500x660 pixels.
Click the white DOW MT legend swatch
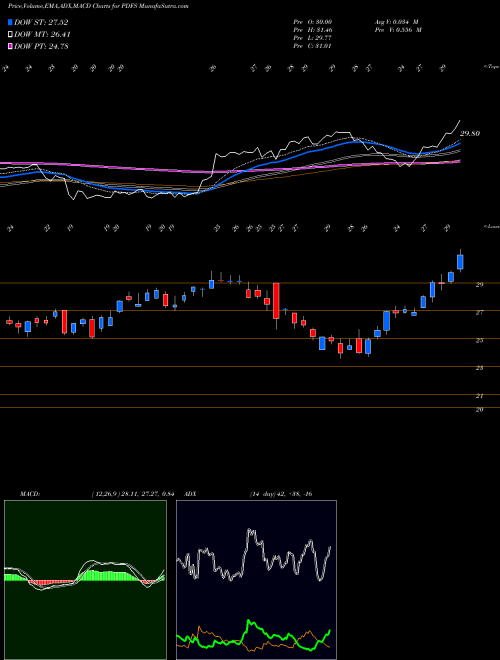[10, 35]
